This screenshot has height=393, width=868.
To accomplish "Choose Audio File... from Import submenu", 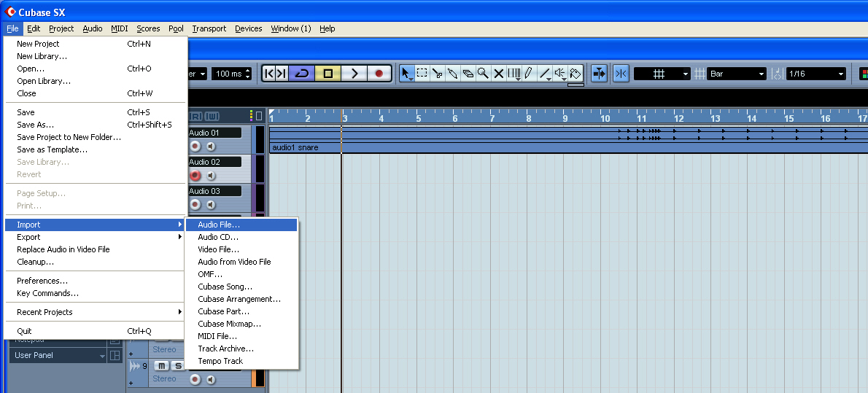I will point(241,225).
